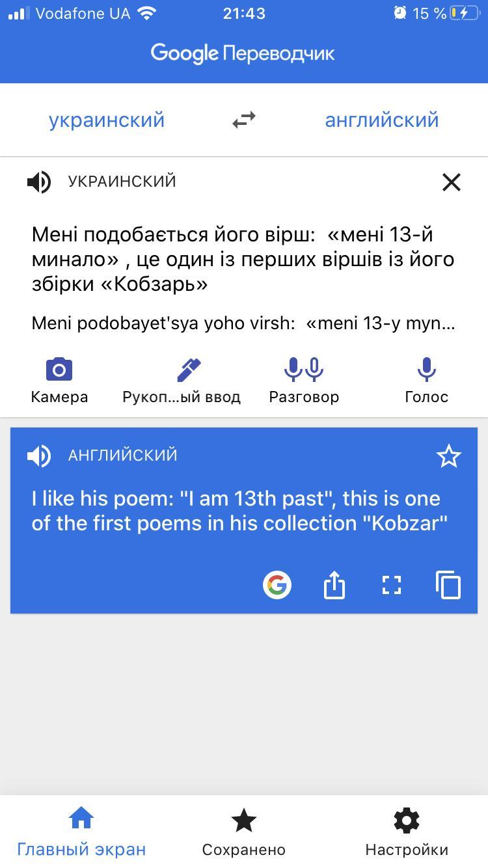Play audio of the English translation

(x=39, y=455)
